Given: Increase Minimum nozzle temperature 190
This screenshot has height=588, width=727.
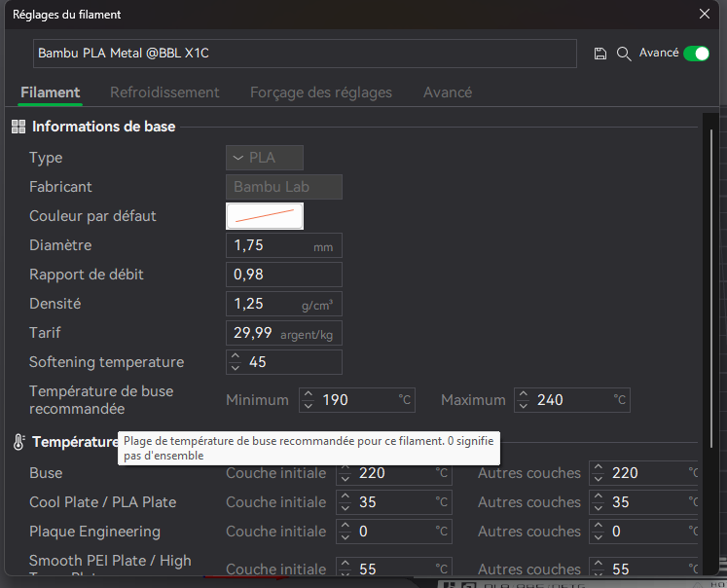Looking at the screenshot, I should coord(309,394).
